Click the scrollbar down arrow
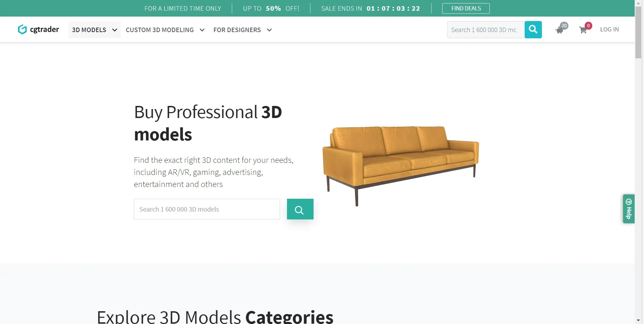 point(638,320)
